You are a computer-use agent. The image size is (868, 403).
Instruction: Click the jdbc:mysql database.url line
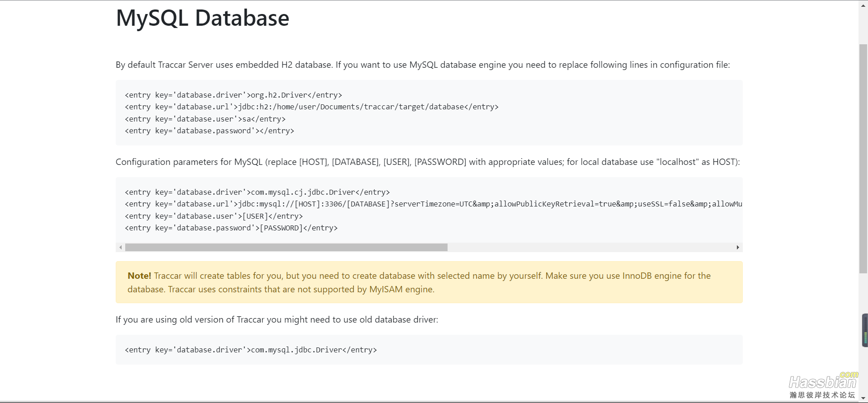434,204
